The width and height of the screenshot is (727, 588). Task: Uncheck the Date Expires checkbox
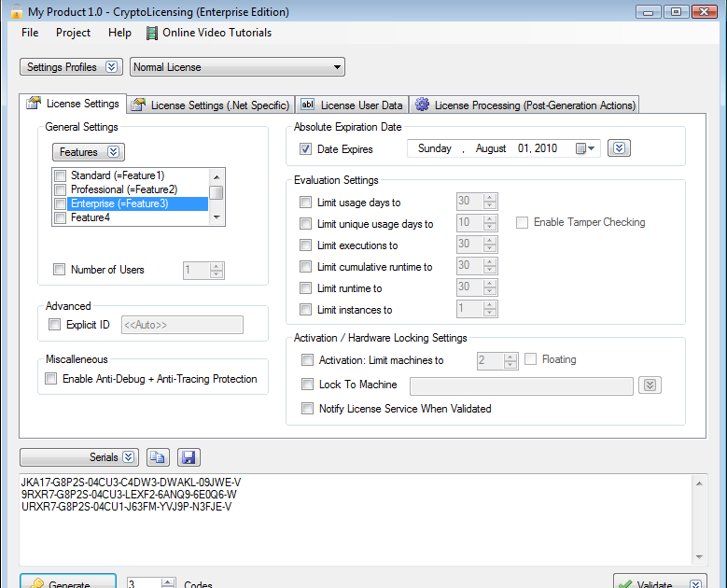[305, 149]
